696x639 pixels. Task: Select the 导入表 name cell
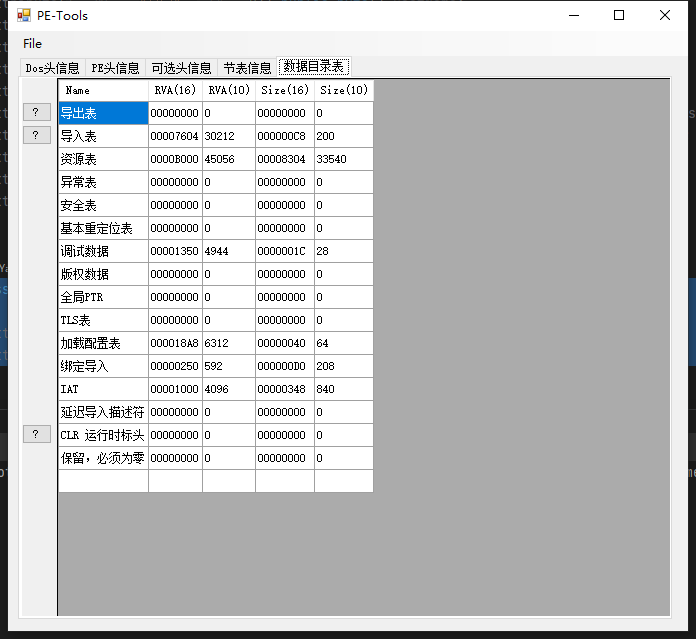(103, 136)
